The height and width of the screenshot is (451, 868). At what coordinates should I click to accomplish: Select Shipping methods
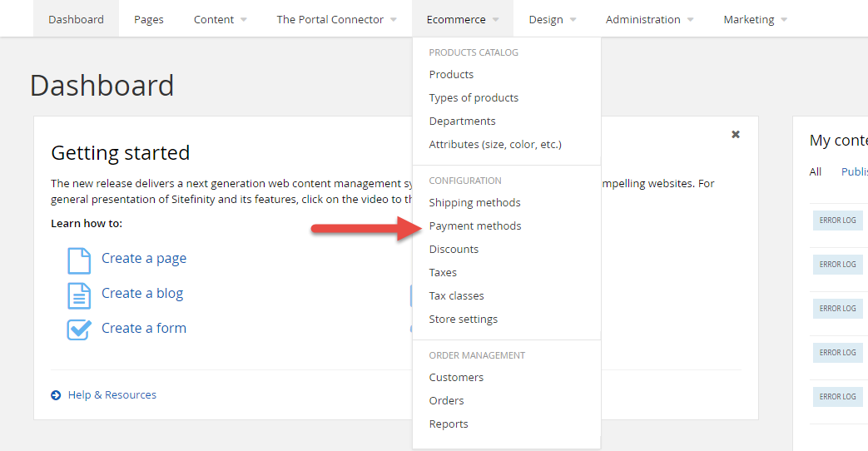point(474,202)
